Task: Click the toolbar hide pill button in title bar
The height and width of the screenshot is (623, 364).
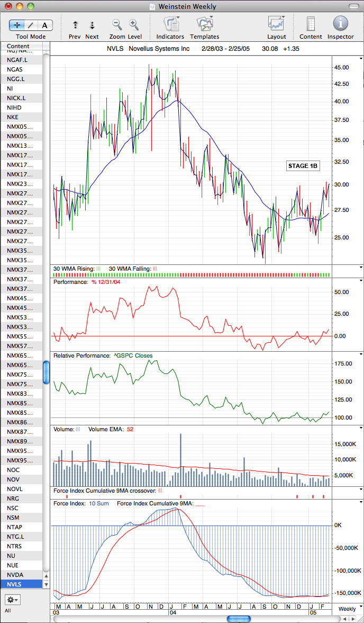Action: click(x=354, y=6)
